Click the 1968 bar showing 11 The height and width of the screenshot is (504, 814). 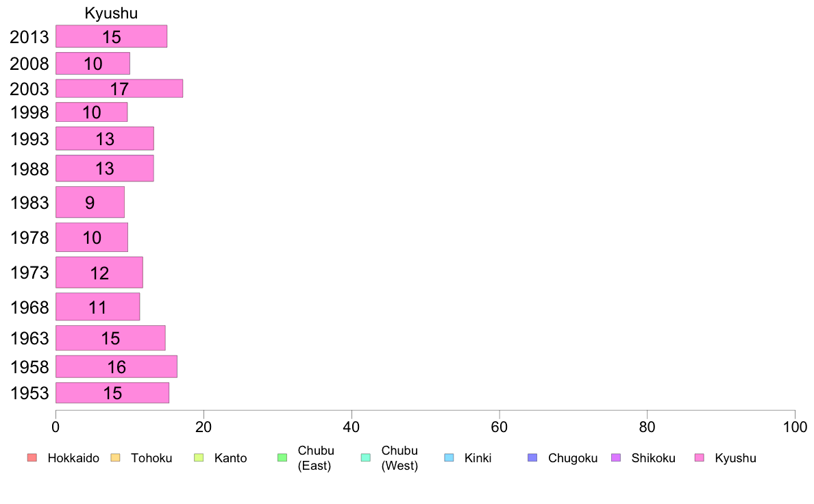pyautogui.click(x=98, y=307)
